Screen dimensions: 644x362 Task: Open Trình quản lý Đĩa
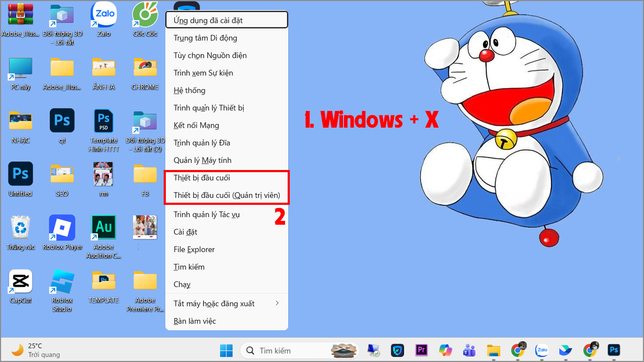[226, 143]
